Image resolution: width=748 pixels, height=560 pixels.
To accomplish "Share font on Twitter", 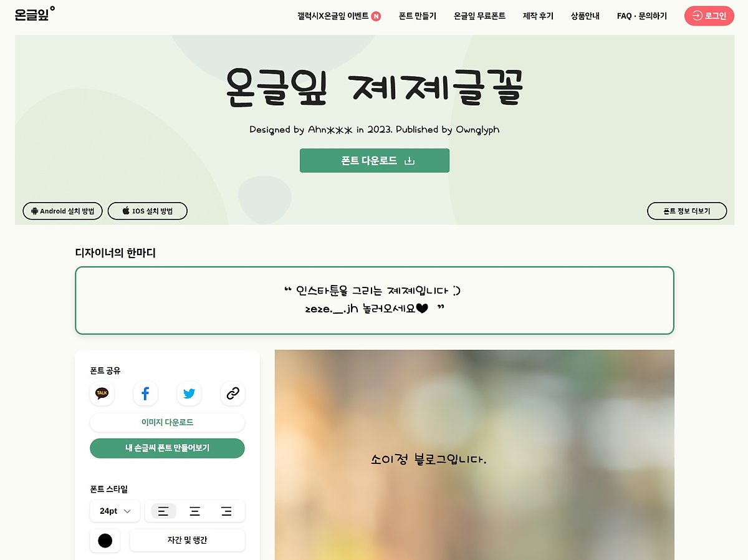I will (189, 393).
